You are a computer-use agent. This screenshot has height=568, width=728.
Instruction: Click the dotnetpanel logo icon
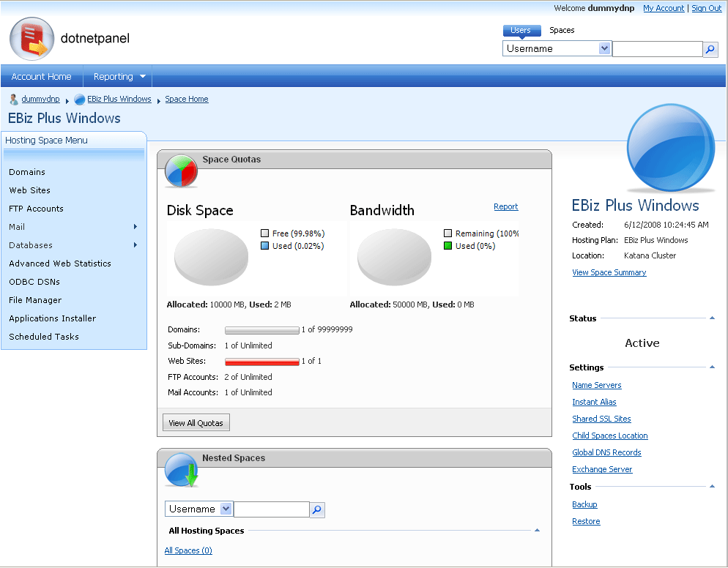coord(32,39)
